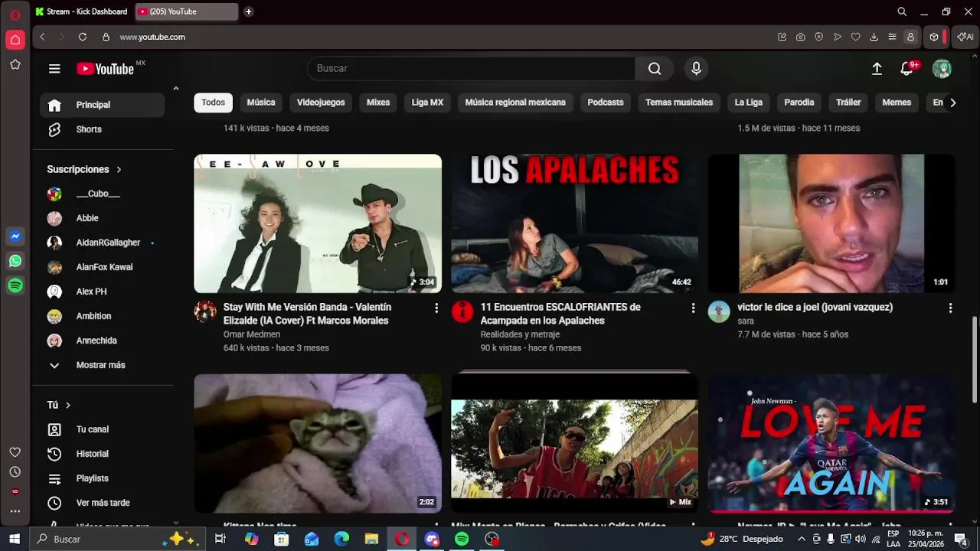Open the YouTube notifications bell

pyautogui.click(x=907, y=69)
